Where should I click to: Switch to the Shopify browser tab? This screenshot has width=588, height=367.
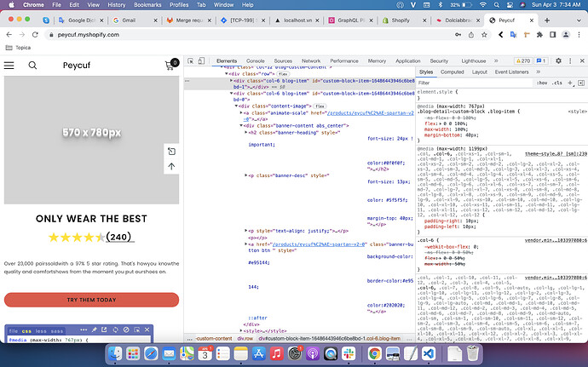pyautogui.click(x=404, y=20)
